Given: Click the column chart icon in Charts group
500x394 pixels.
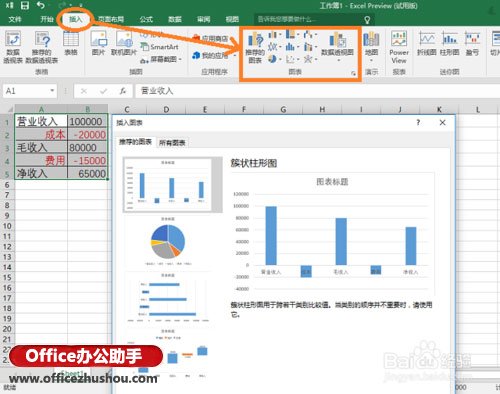Looking at the screenshot, I should 273,34.
